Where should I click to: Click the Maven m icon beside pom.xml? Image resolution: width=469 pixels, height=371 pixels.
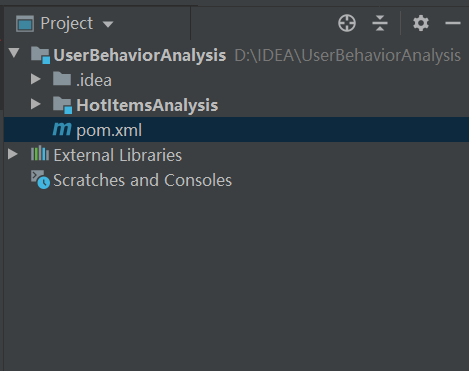click(62, 129)
